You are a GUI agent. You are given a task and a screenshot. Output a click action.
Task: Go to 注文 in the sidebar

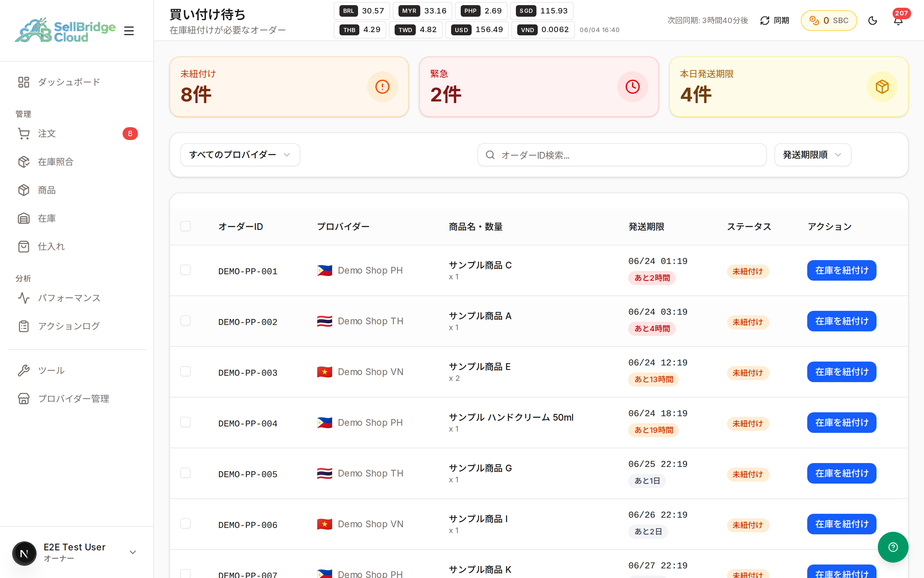coord(77,133)
